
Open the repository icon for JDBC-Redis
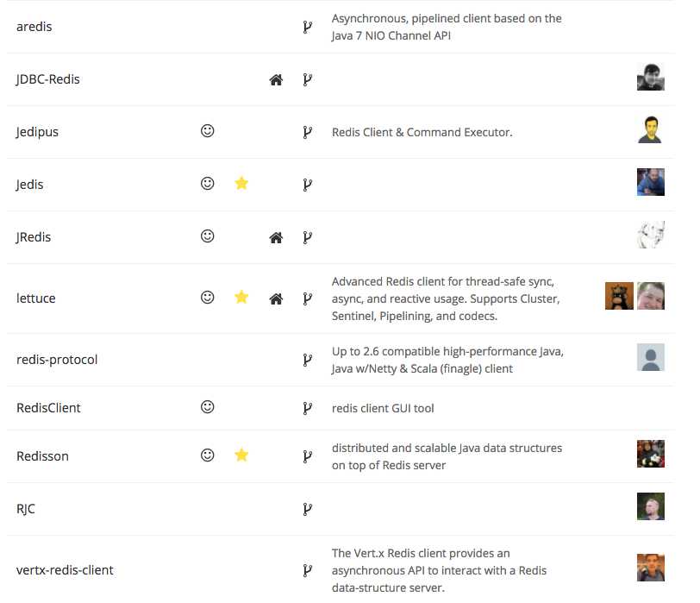point(307,79)
